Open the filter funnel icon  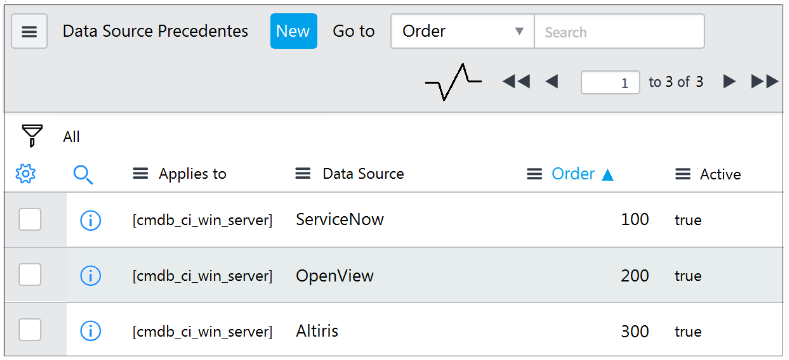(32, 135)
